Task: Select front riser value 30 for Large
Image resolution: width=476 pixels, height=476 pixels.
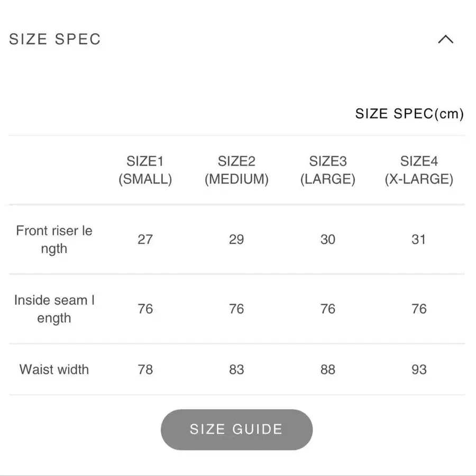Action: pyautogui.click(x=328, y=240)
